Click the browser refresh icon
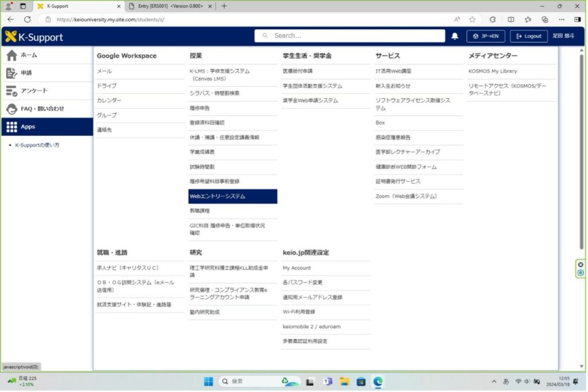This screenshot has height=392, width=588. (x=27, y=19)
